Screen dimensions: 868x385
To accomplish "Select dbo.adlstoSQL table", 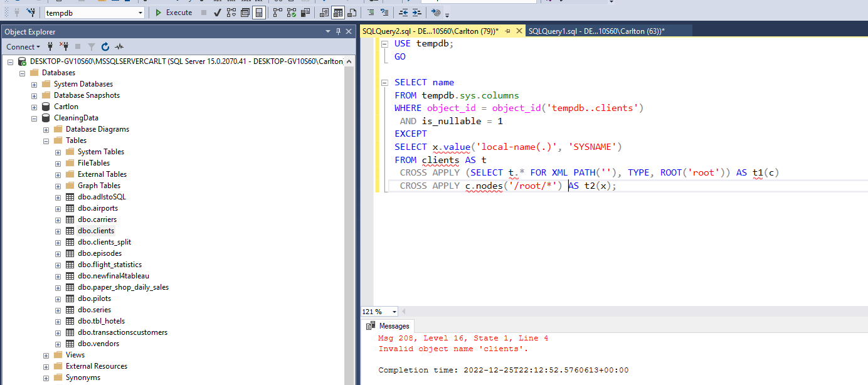I will tap(102, 197).
